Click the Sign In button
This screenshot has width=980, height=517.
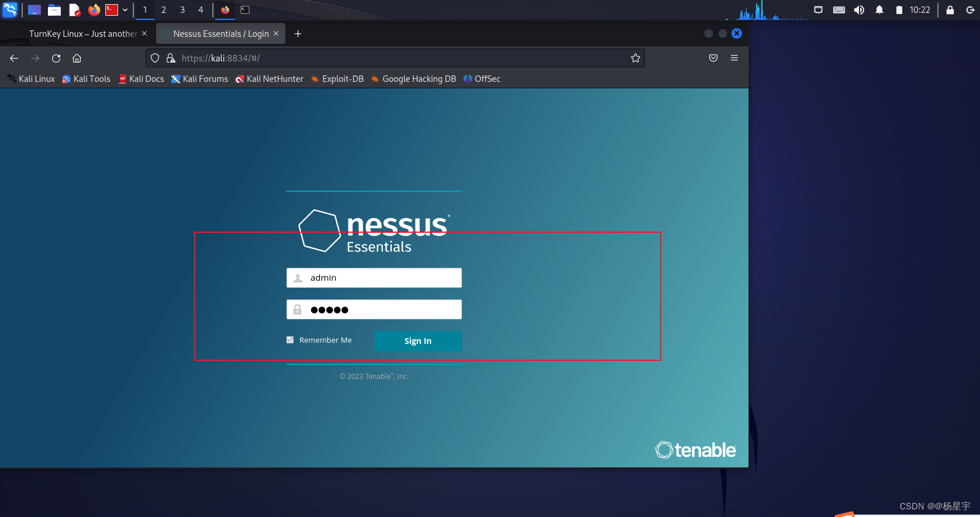[418, 341]
